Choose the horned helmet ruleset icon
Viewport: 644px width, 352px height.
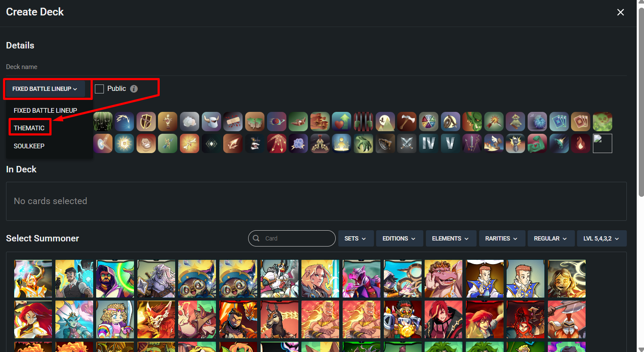[211, 122]
